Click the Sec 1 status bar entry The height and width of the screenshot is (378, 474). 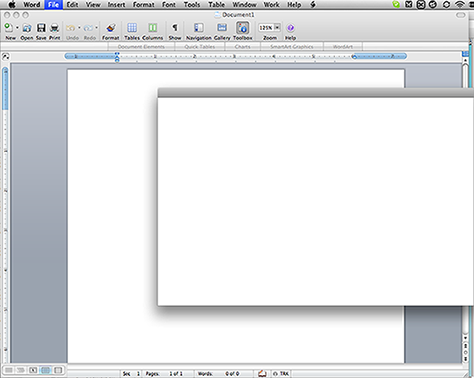131,374
